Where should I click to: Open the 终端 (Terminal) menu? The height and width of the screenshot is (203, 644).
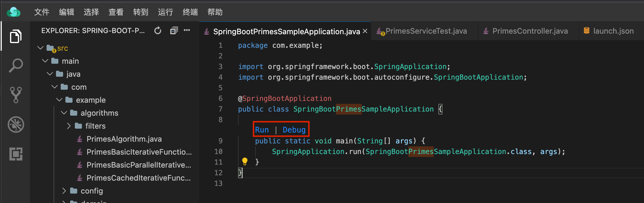190,12
